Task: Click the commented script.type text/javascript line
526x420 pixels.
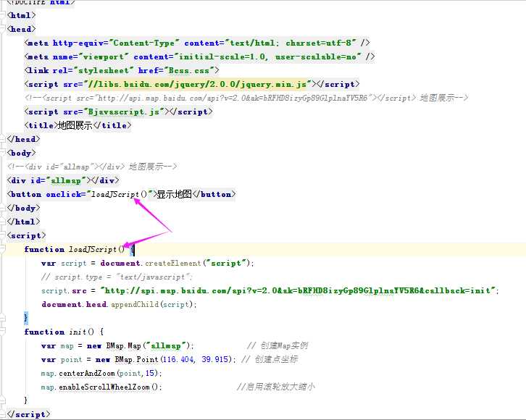Action: [117, 277]
